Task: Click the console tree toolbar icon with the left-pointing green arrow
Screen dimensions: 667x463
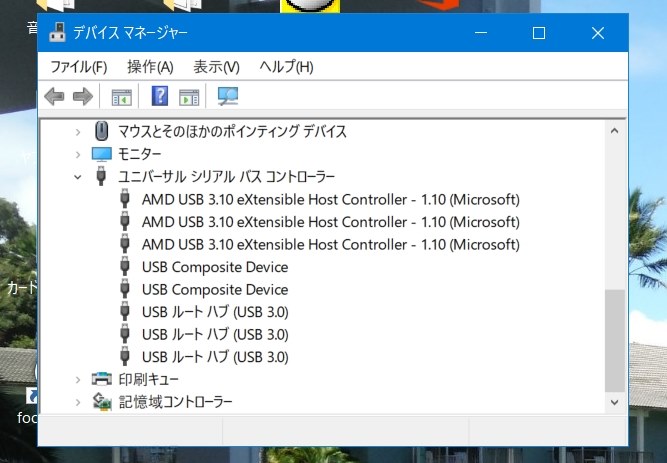Action: [x=122, y=97]
